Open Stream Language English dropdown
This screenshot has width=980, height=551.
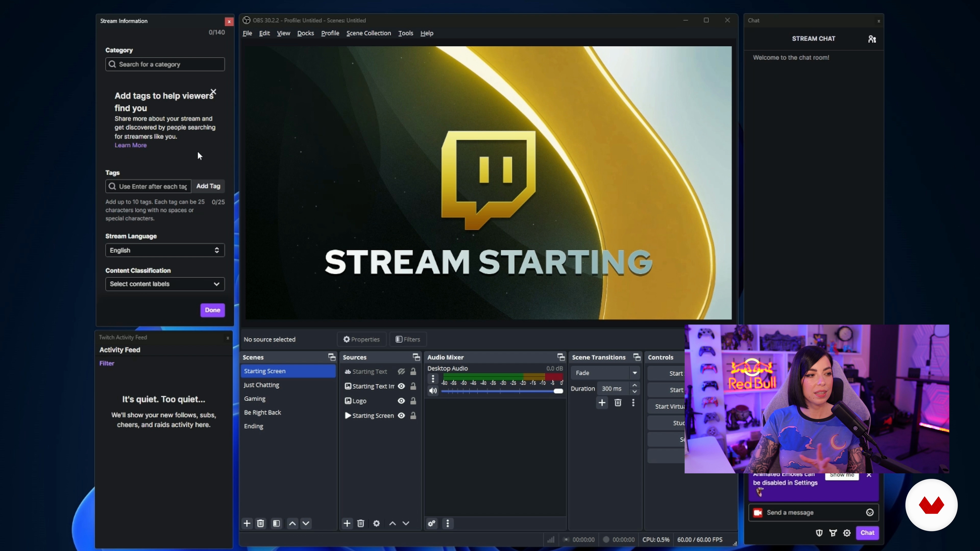165,250
